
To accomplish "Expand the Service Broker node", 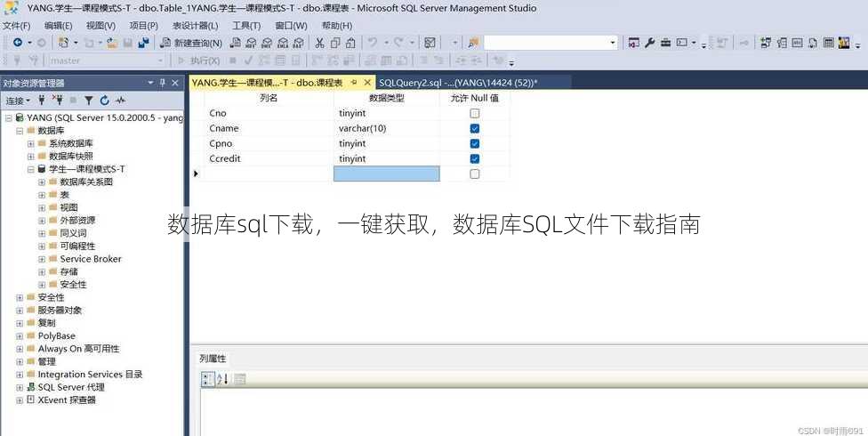I will (42, 259).
